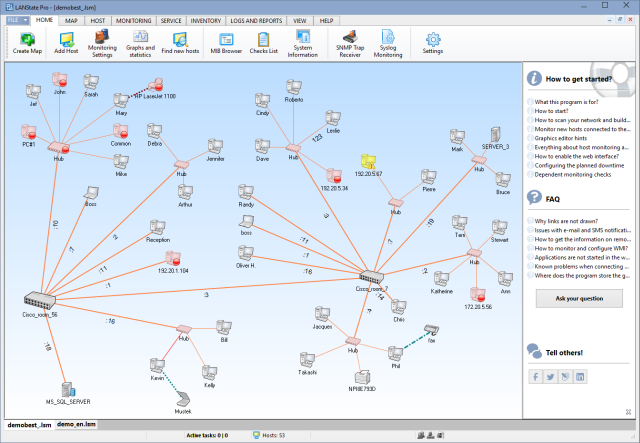The image size is (640, 443).
Task: Open the HELP ribbon tab
Action: pyautogui.click(x=326, y=20)
